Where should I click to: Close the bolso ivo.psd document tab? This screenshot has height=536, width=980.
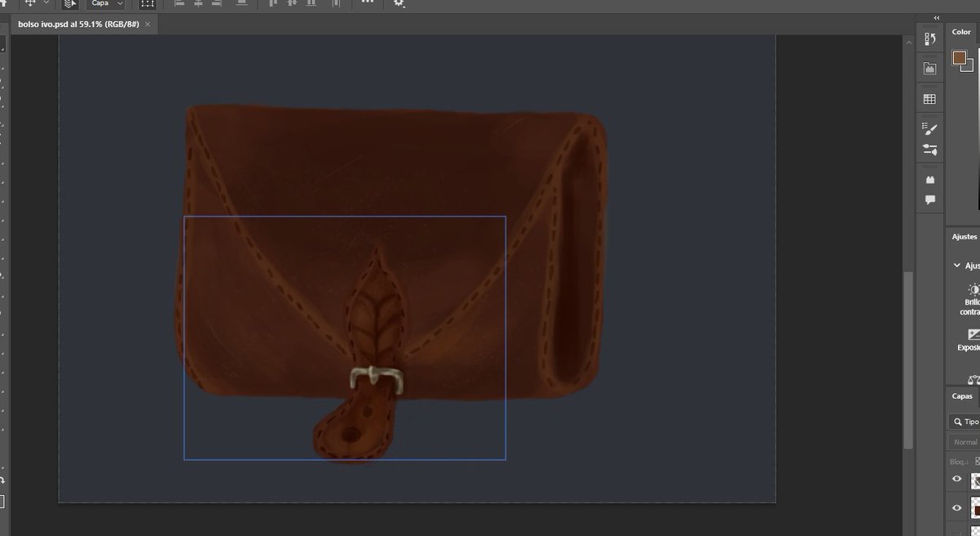click(x=148, y=25)
